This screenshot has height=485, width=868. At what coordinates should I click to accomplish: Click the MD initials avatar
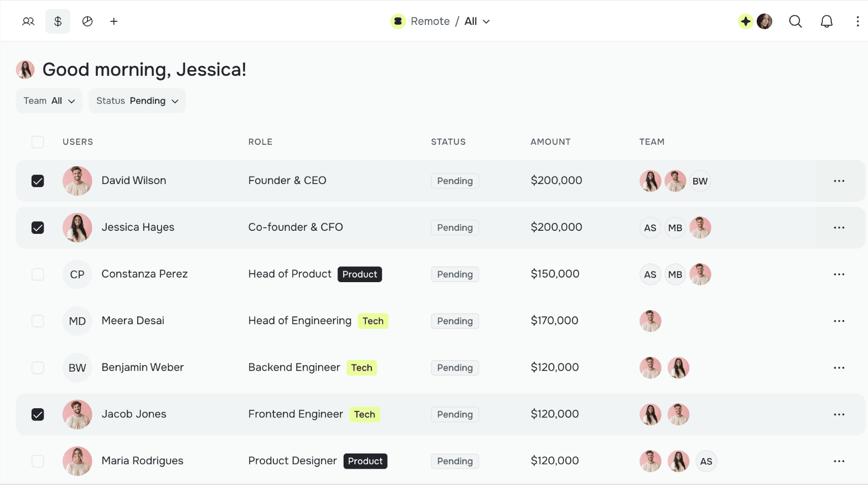pos(77,321)
